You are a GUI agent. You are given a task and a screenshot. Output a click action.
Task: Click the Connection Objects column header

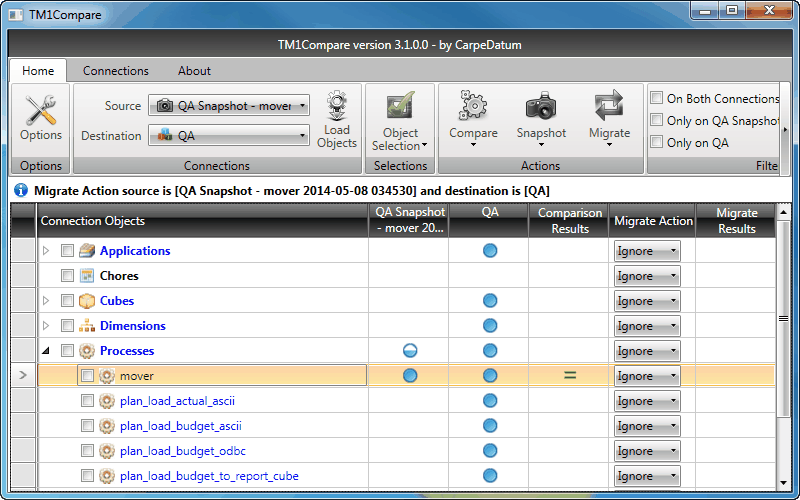click(x=203, y=220)
